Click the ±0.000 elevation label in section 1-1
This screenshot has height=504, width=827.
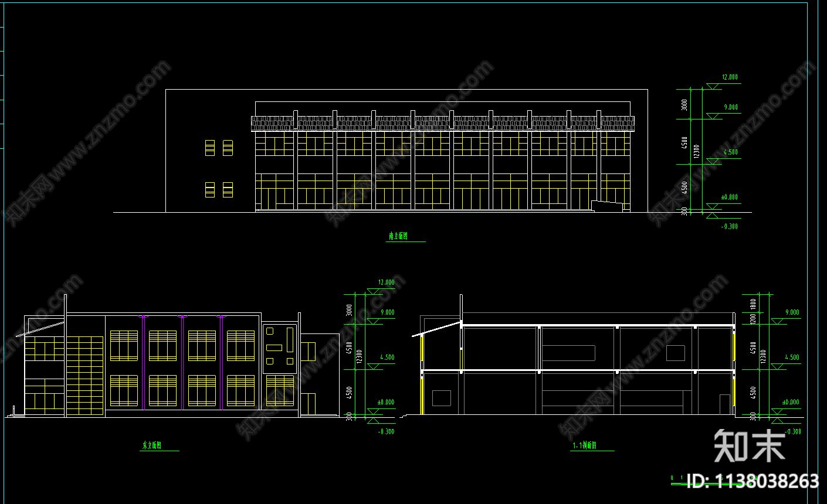[x=791, y=403]
